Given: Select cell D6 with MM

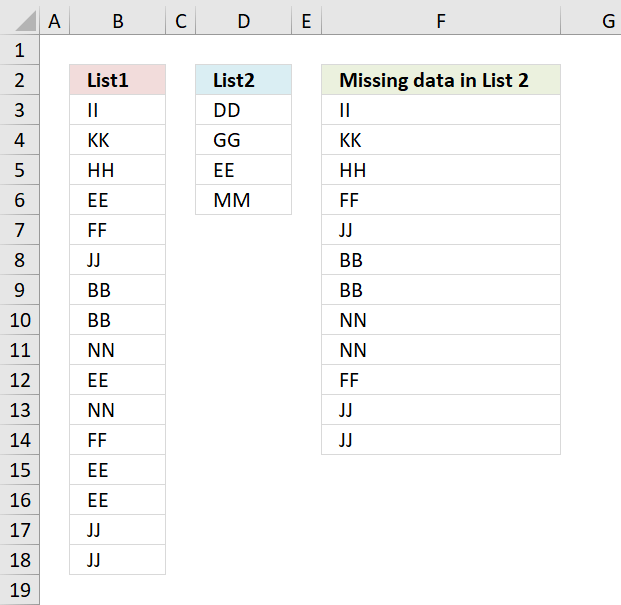Looking at the screenshot, I should point(243,200).
